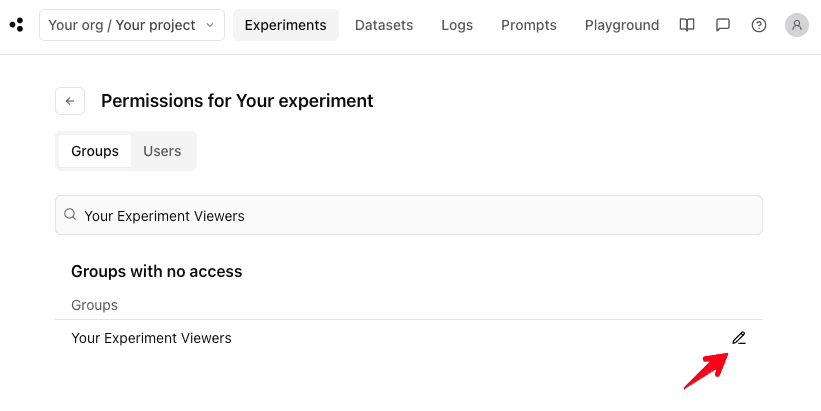Switch to the Users permissions tab

pos(162,151)
